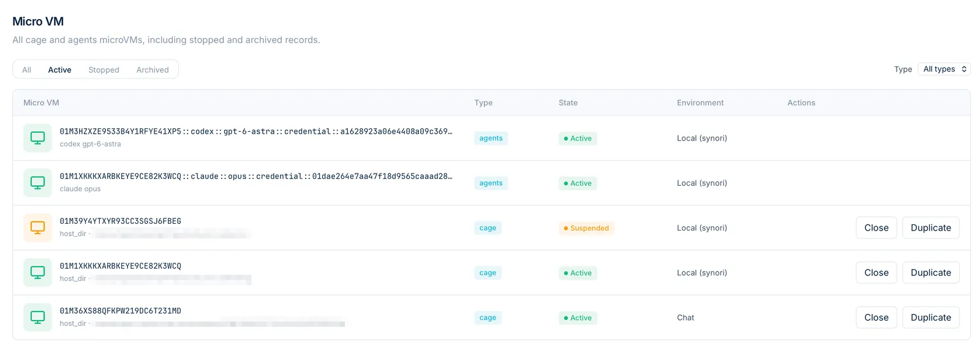
Task: Click the monitor icon for the claude opus VM
Action: click(37, 183)
